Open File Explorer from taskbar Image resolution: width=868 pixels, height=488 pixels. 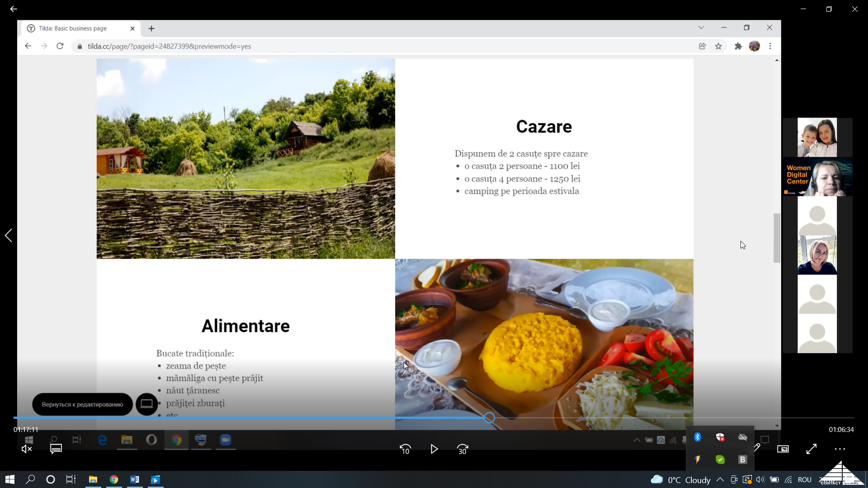click(93, 480)
